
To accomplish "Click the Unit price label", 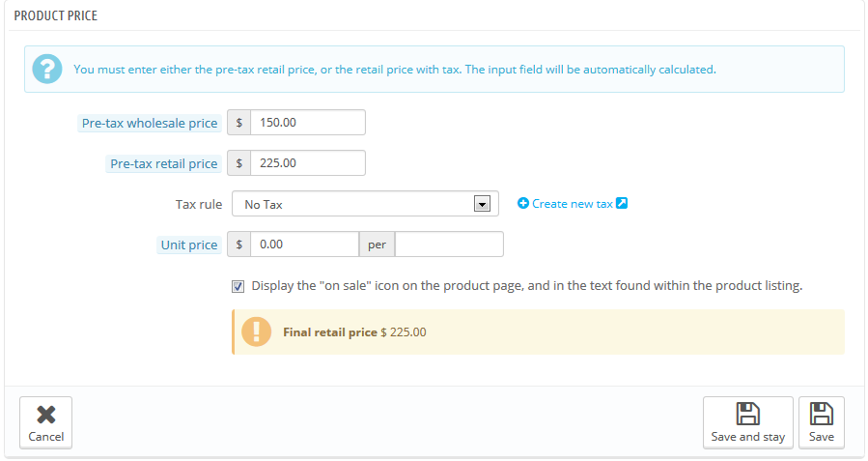I will (x=189, y=245).
